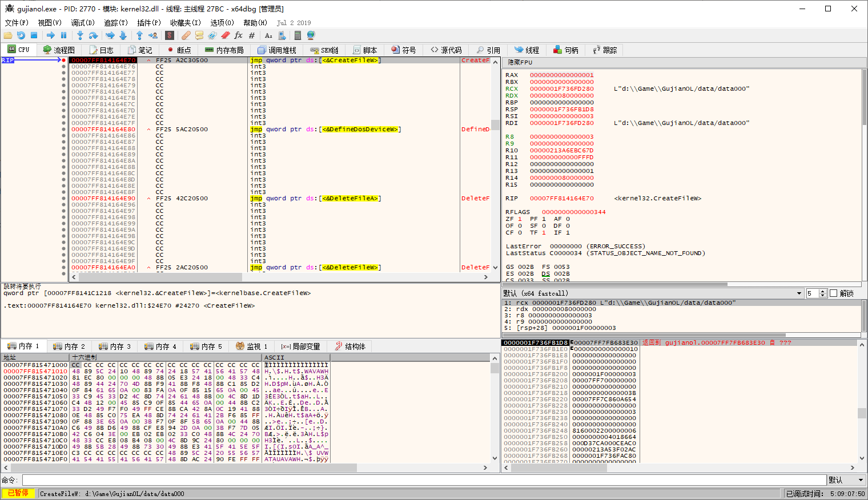Pause execution with the pause icon
The image size is (868, 500).
coord(63,35)
